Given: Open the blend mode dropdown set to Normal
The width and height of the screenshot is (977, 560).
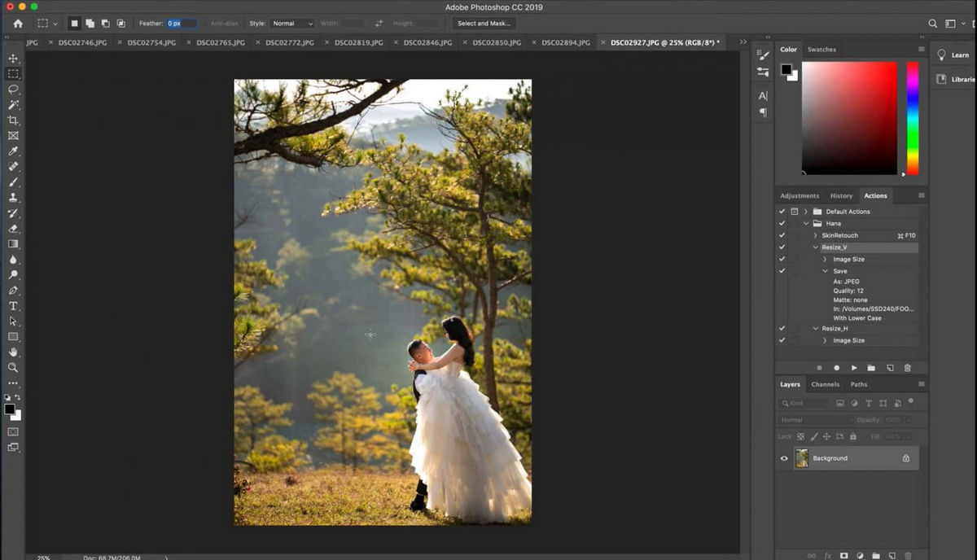Looking at the screenshot, I should click(x=814, y=419).
